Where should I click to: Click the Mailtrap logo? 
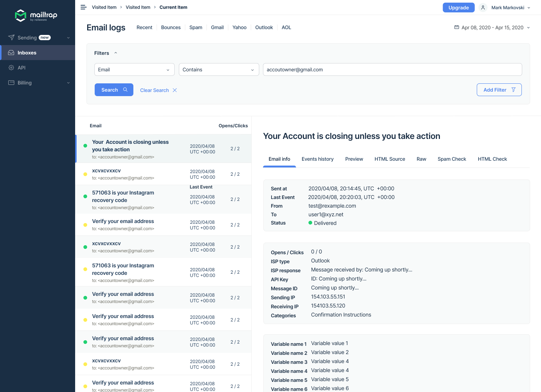point(36,16)
